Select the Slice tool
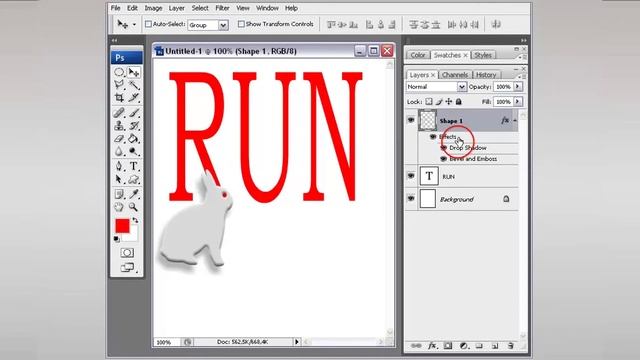 click(133, 98)
